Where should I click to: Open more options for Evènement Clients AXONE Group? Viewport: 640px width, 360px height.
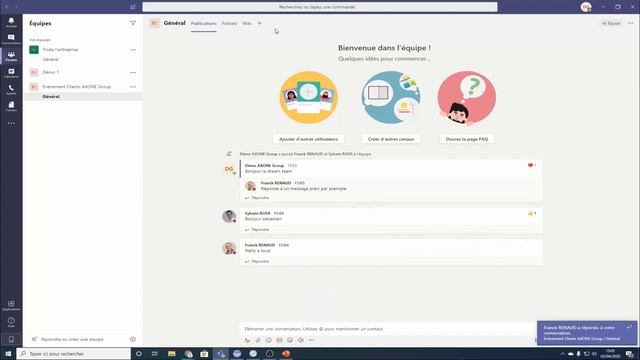133,87
